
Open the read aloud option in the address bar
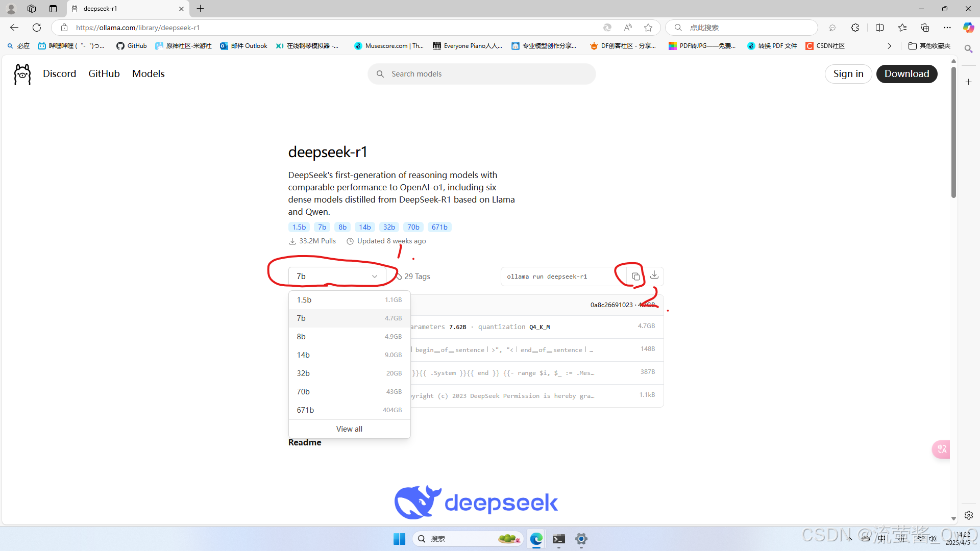pos(628,28)
